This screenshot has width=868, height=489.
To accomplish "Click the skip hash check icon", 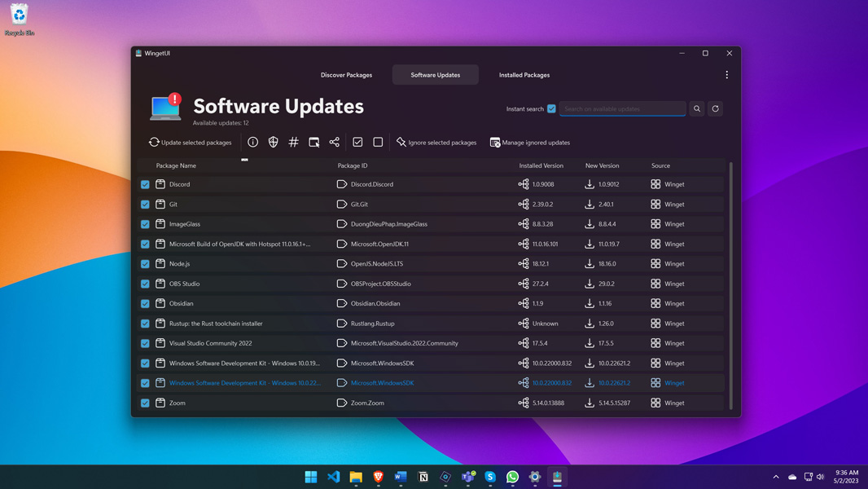I will (294, 143).
